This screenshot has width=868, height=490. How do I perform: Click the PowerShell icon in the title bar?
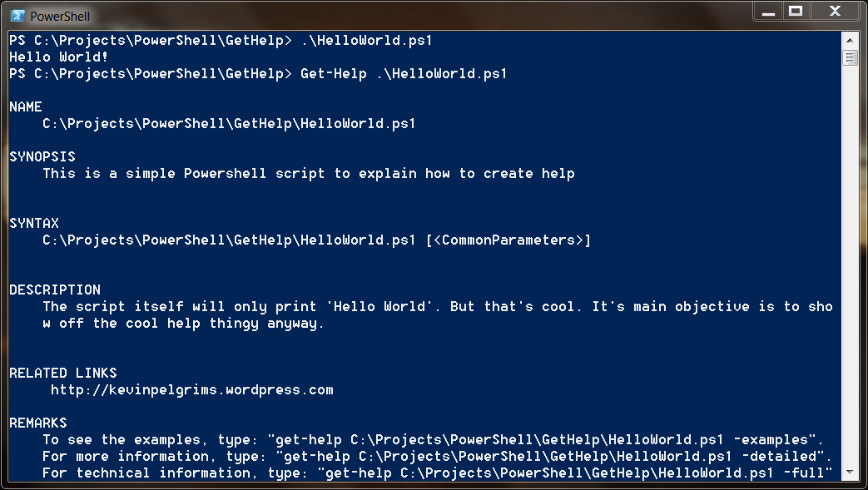click(x=17, y=15)
